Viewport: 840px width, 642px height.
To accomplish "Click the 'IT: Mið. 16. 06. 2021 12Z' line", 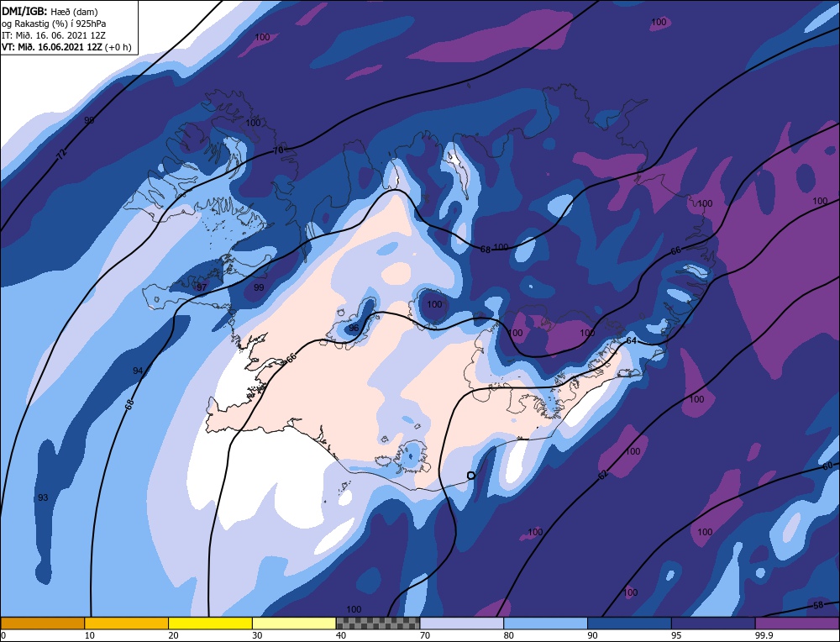I will pos(54,35).
